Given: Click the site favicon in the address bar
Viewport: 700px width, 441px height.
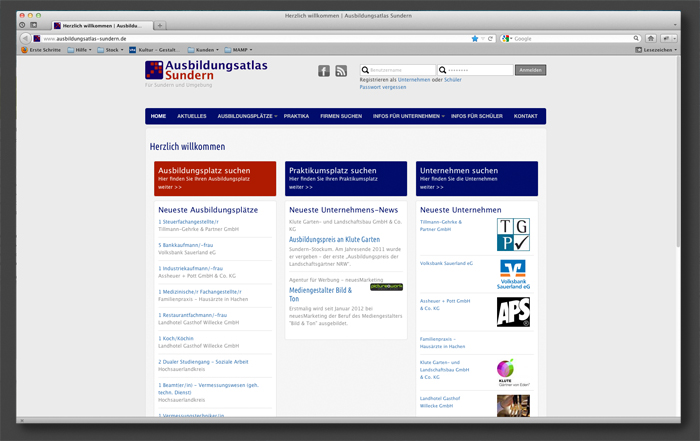Looking at the screenshot, I should (37, 39).
